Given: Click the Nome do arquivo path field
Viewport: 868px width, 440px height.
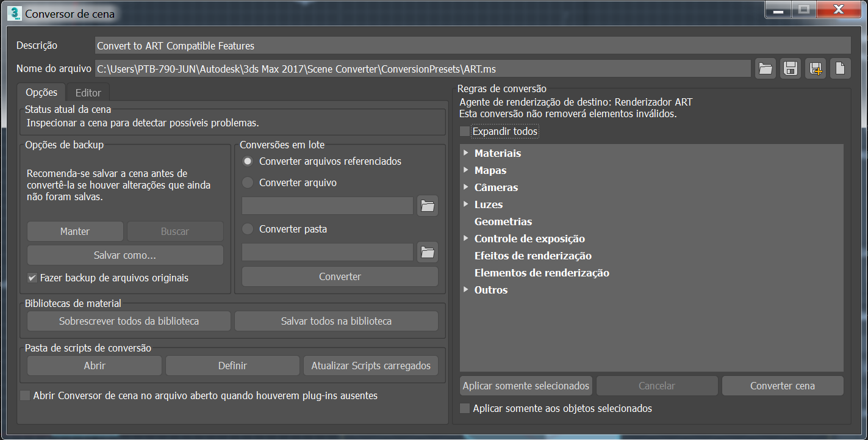Looking at the screenshot, I should coord(423,69).
